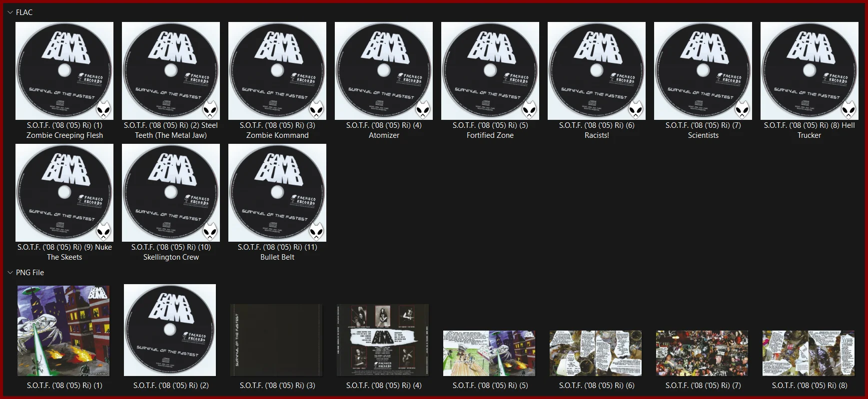Select the Fortified Zone FLAC disc thumbnail
This screenshot has width=868, height=399.
coord(490,71)
